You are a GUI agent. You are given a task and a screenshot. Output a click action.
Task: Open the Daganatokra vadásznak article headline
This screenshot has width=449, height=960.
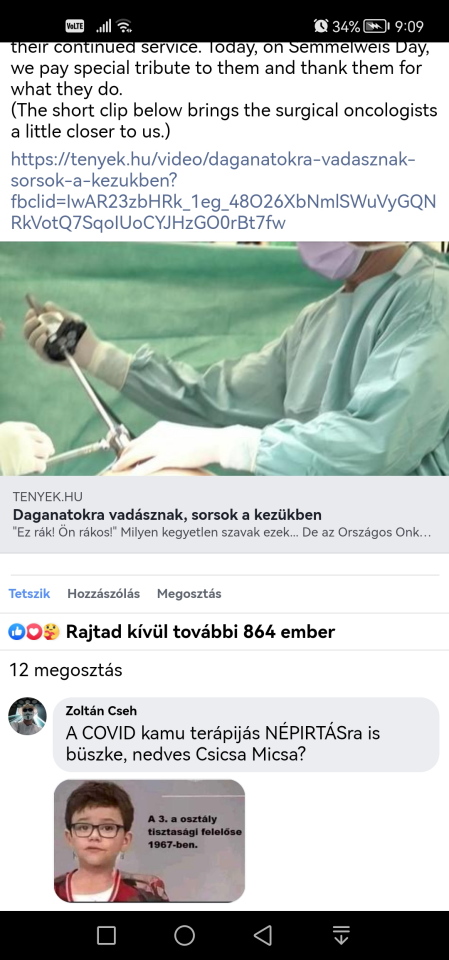(x=167, y=514)
